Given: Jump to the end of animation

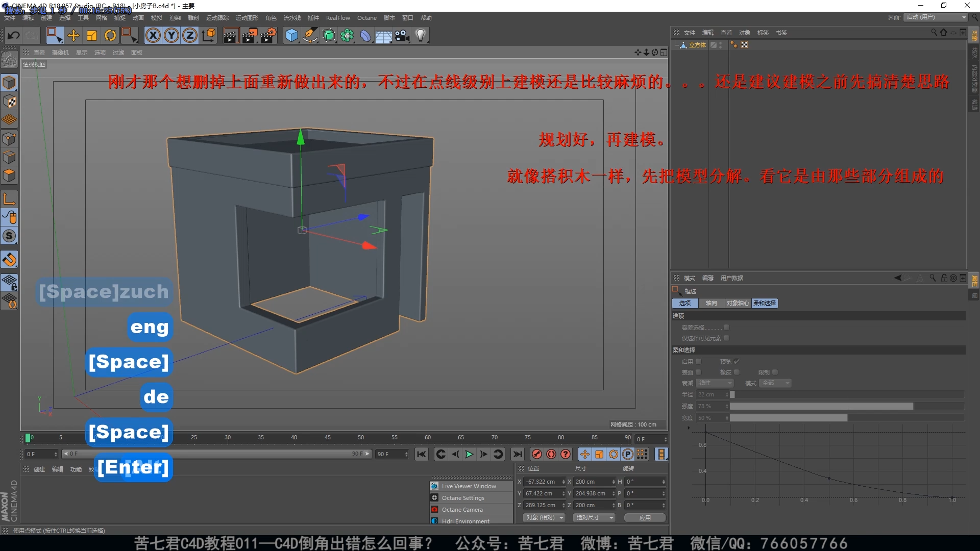Looking at the screenshot, I should click(x=518, y=454).
